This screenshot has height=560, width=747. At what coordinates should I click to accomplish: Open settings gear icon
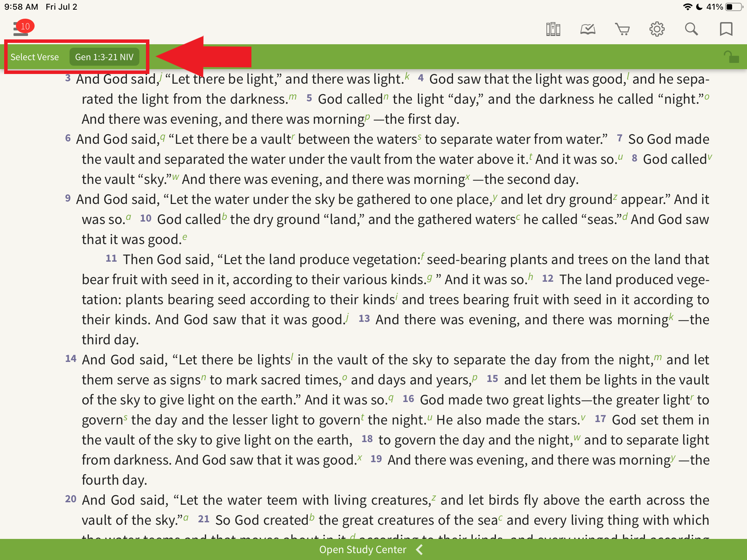pyautogui.click(x=657, y=29)
